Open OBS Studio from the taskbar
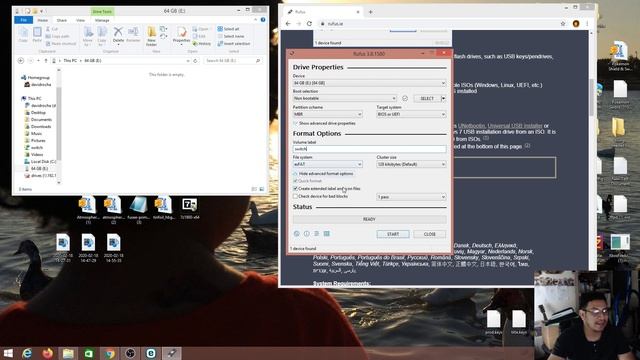Screen dimensions: 640x360 [130, 353]
